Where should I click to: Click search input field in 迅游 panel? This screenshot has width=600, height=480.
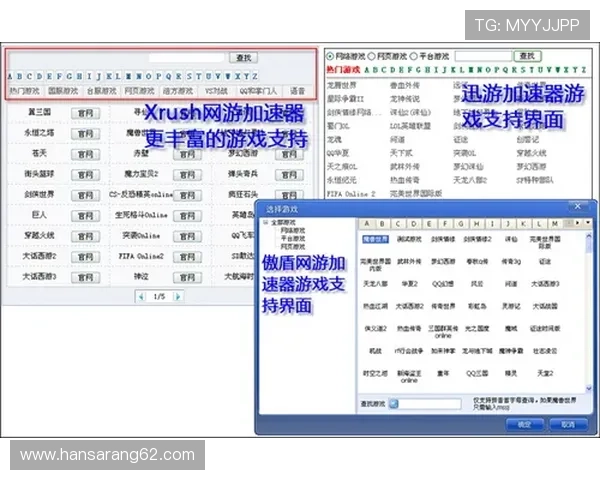click(x=483, y=56)
